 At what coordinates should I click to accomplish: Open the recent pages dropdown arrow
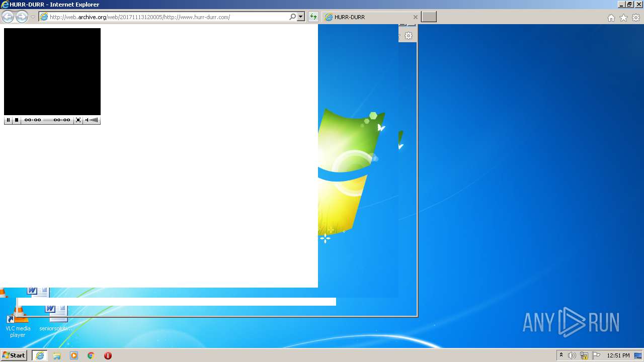click(33, 17)
